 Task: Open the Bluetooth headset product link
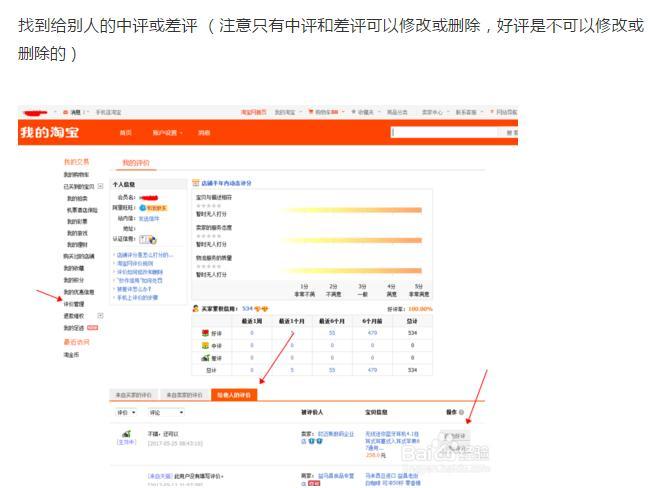[392, 441]
